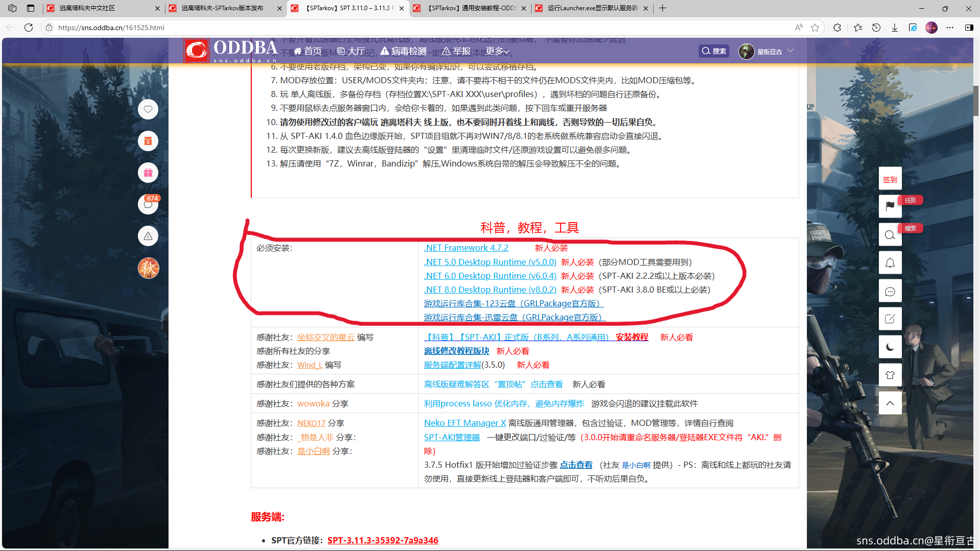Screen dimensions: 980x551
Task: Refresh the page
Action: (x=29, y=28)
